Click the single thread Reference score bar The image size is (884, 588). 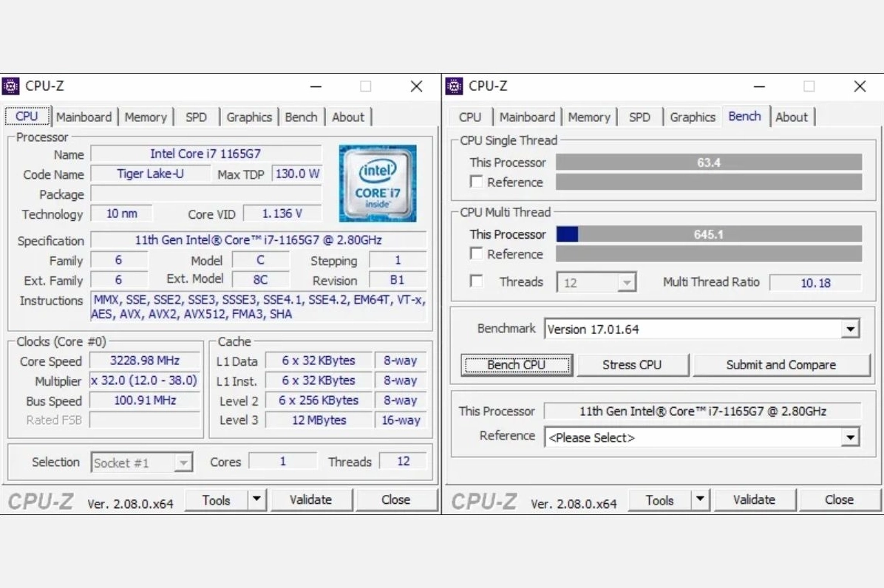point(709,182)
